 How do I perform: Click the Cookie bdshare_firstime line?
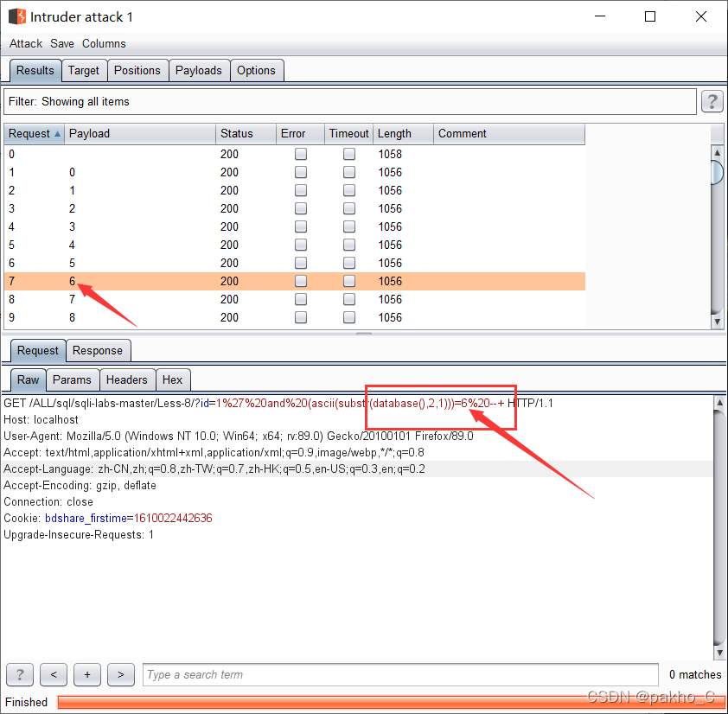point(108,518)
